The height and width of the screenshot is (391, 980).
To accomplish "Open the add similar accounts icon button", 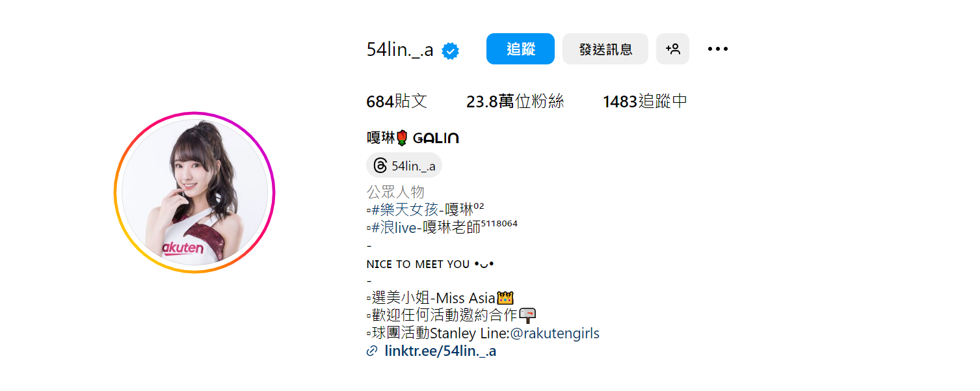I will (672, 49).
